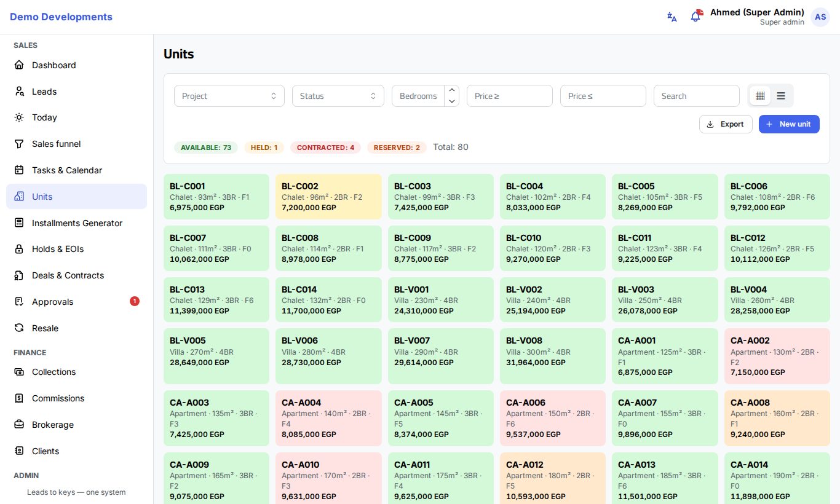Click the Dashboard home icon in sidebar
840x504 pixels.
19,65
